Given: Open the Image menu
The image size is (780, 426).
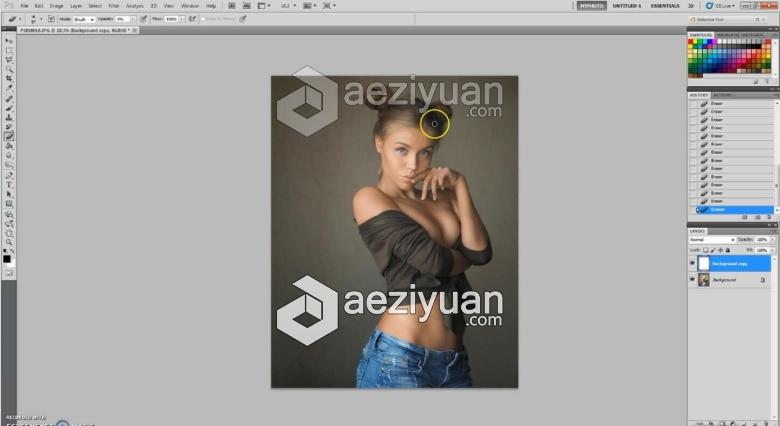Looking at the screenshot, I should pyautogui.click(x=56, y=6).
